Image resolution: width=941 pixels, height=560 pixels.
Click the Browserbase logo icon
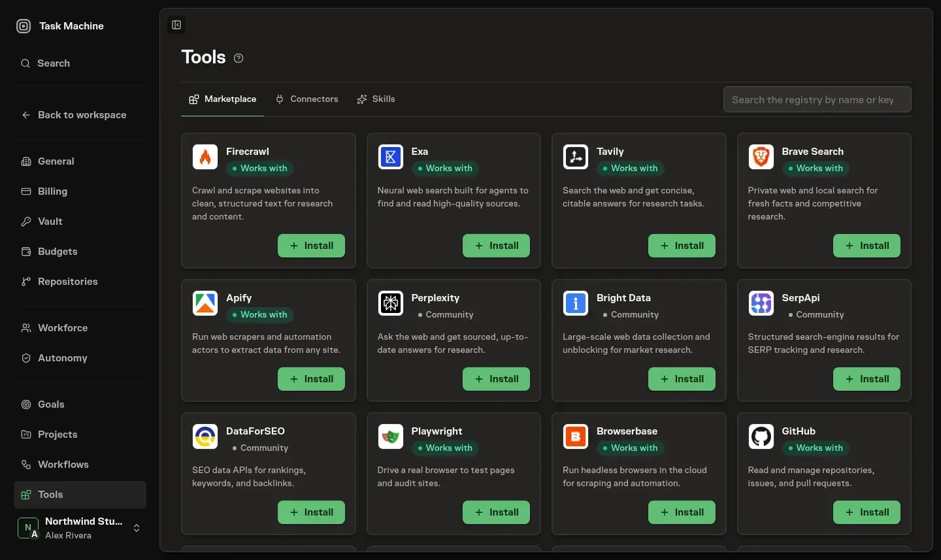[576, 436]
